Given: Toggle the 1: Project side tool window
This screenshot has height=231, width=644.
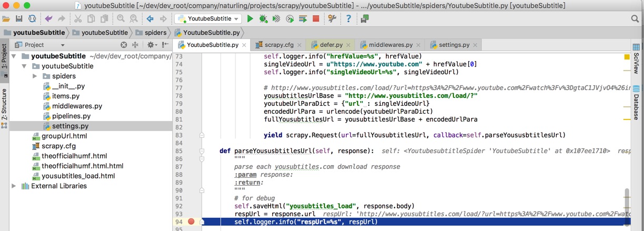Looking at the screenshot, I should (x=4, y=61).
